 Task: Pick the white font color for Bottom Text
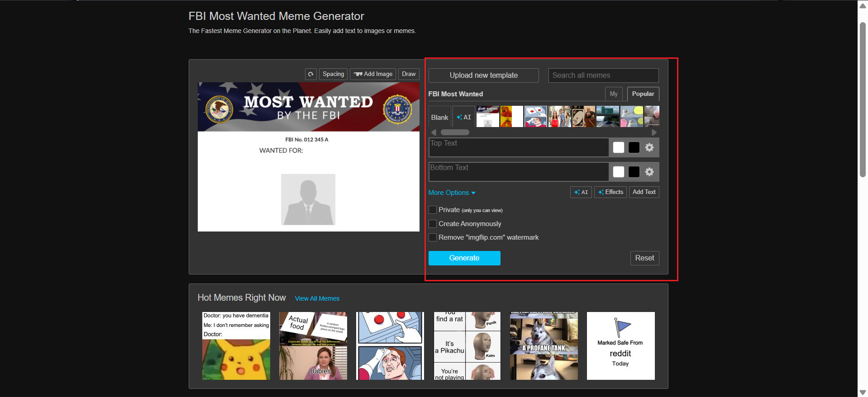619,172
